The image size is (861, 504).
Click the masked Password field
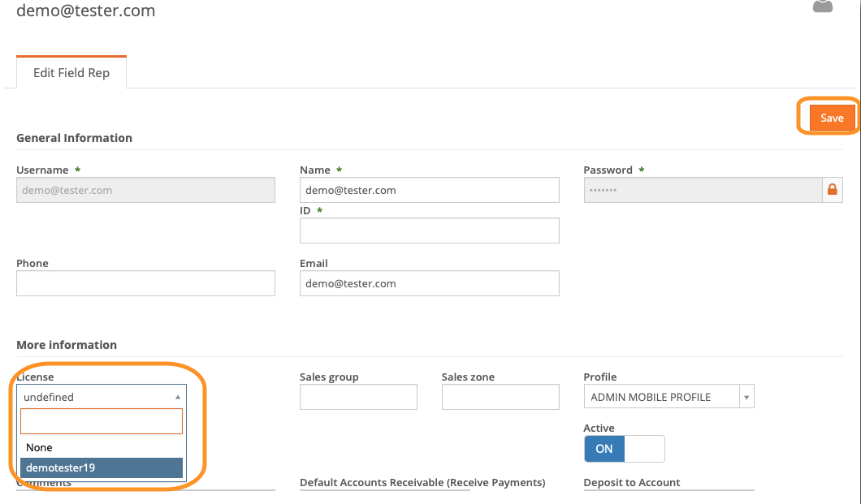pyautogui.click(x=703, y=190)
